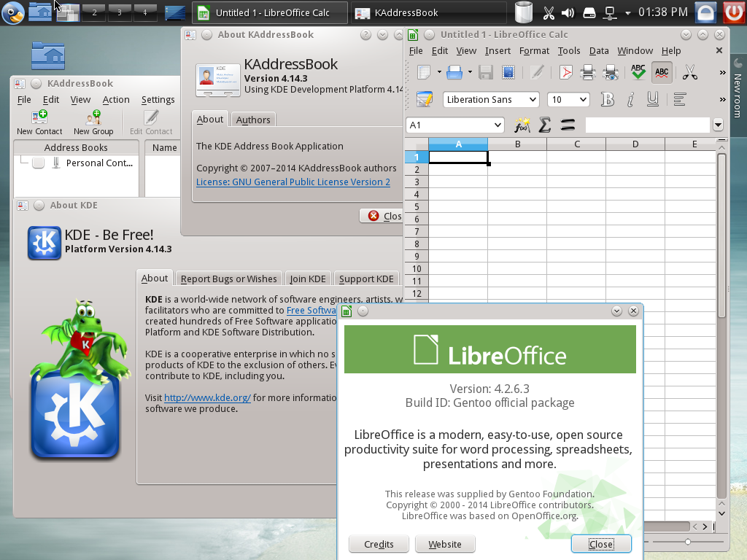Screen dimensions: 747x560
Task: Open the Open-document dropdown arrow in Calc
Action: [x=470, y=72]
